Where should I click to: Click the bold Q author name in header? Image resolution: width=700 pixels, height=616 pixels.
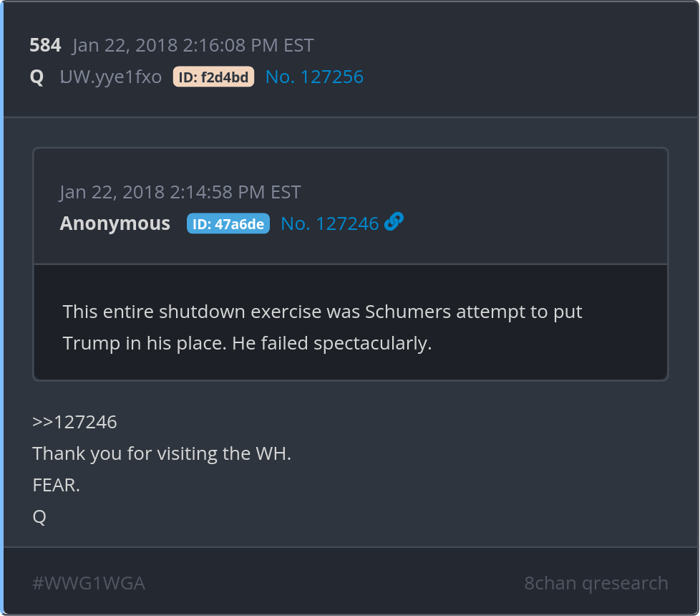point(37,77)
